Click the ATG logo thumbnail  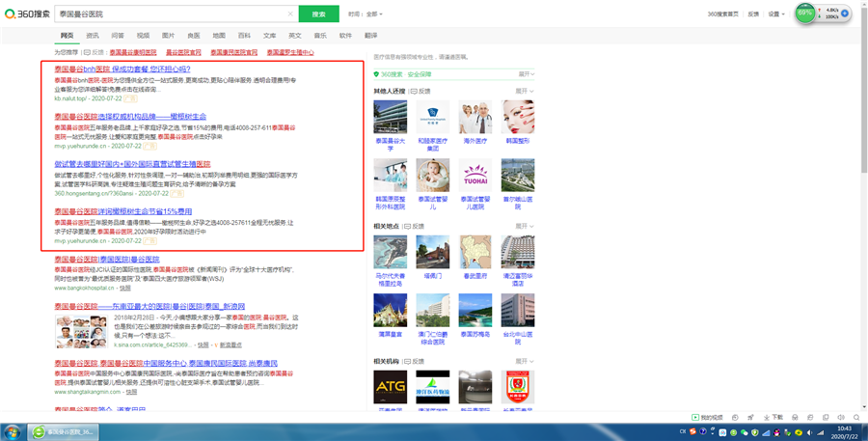(391, 387)
